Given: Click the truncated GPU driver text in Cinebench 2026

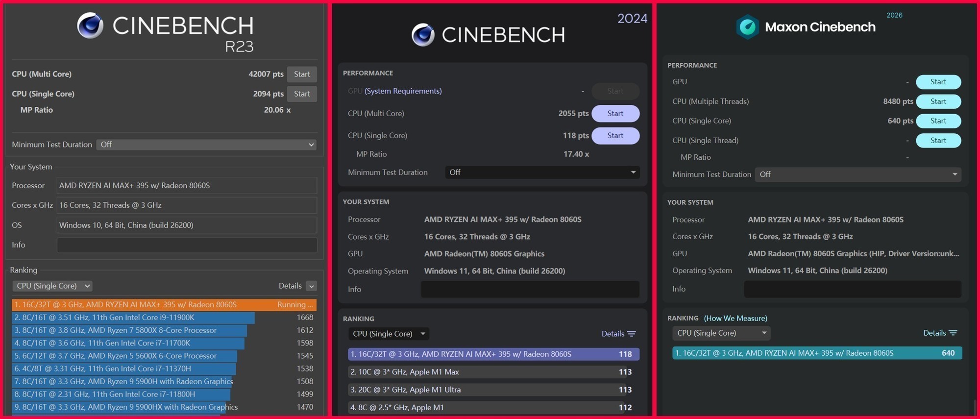Looking at the screenshot, I should pos(854,253).
